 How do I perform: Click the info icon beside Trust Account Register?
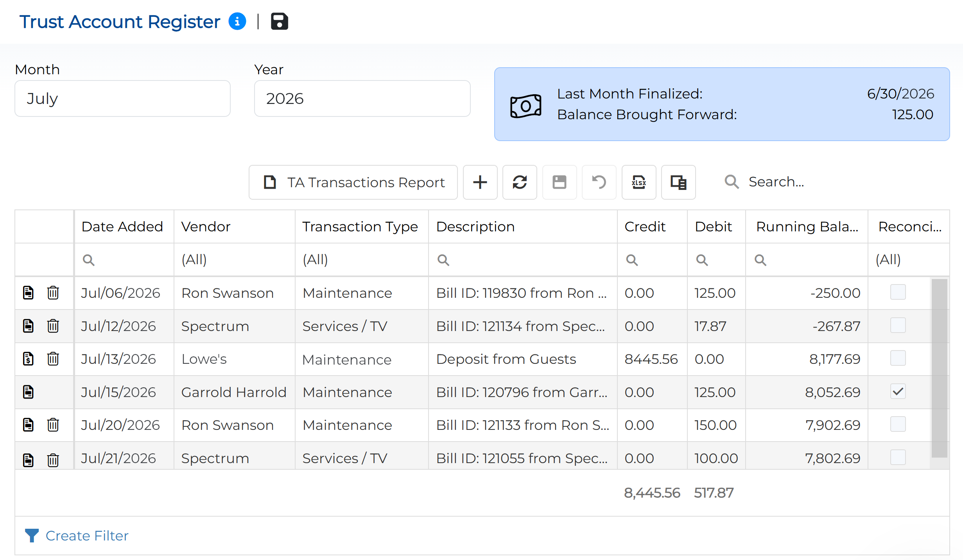(x=237, y=21)
